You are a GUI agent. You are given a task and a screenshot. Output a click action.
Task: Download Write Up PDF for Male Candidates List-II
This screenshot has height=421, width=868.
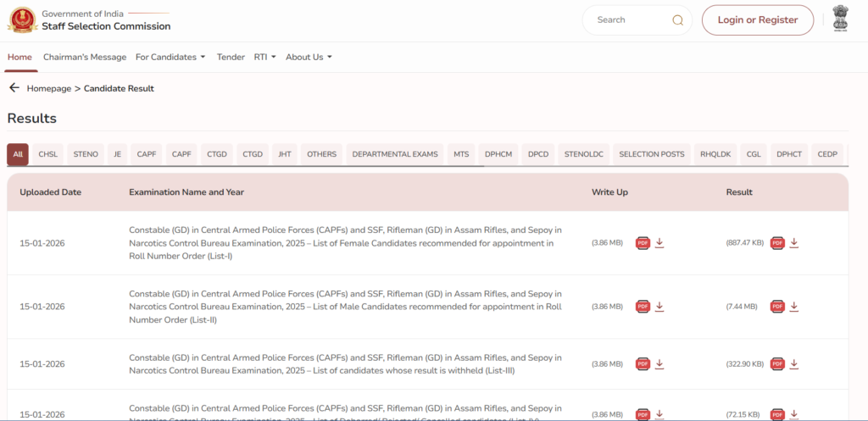point(659,307)
